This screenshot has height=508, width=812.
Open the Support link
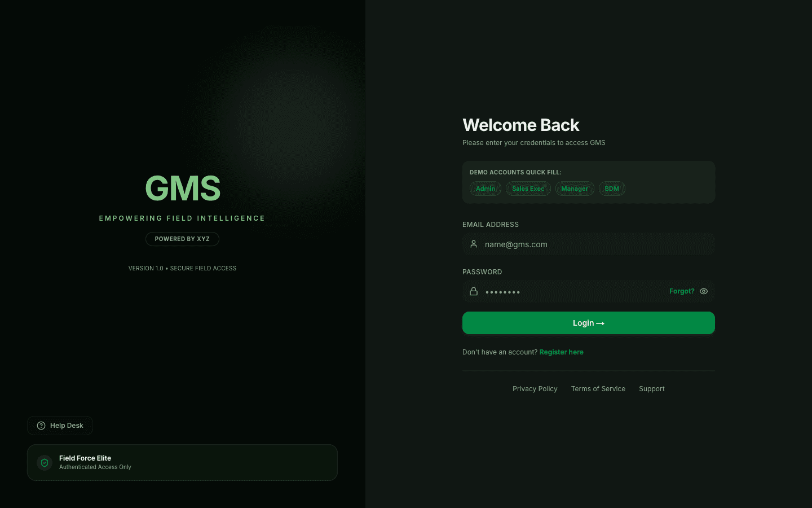pos(652,389)
